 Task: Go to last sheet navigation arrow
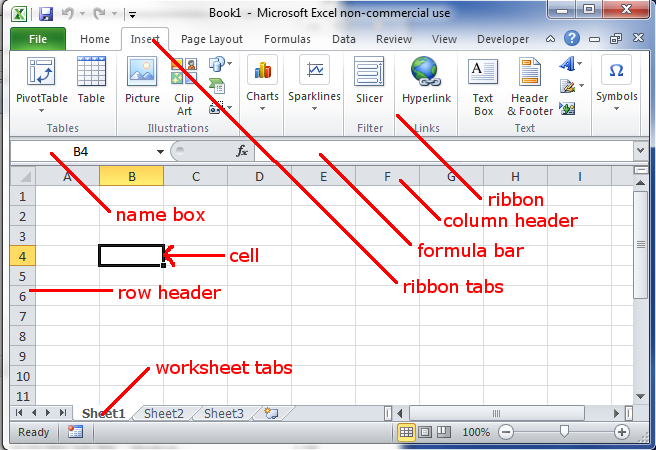click(x=62, y=413)
